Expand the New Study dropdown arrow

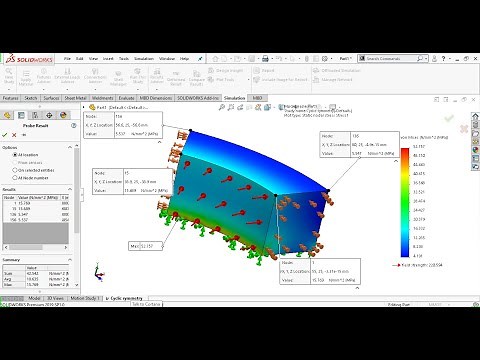point(9,89)
